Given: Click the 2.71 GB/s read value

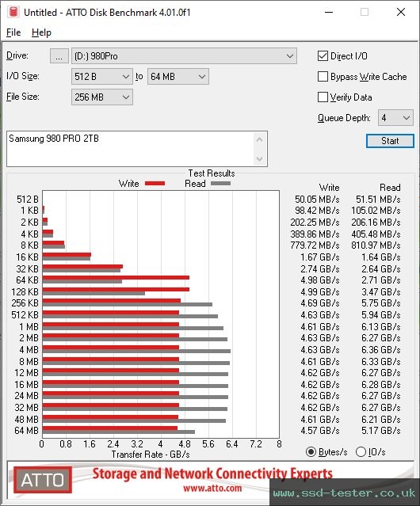Looking at the screenshot, I should click(381, 280).
